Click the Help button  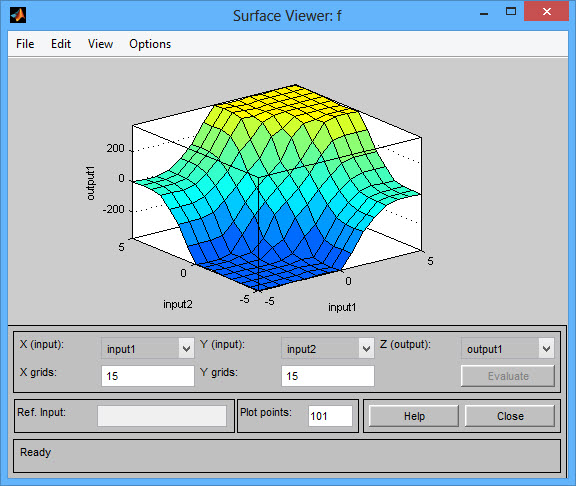point(414,416)
